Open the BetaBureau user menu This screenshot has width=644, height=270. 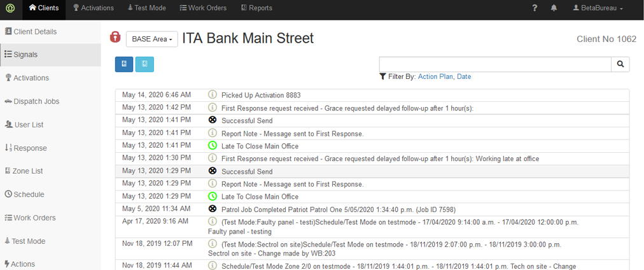pos(598,8)
